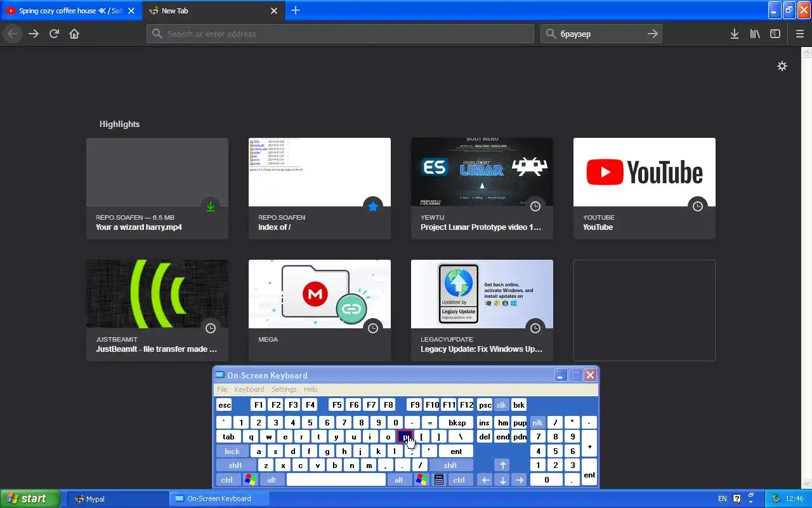
Task: Click the numpad 0 key
Action: click(x=546, y=479)
